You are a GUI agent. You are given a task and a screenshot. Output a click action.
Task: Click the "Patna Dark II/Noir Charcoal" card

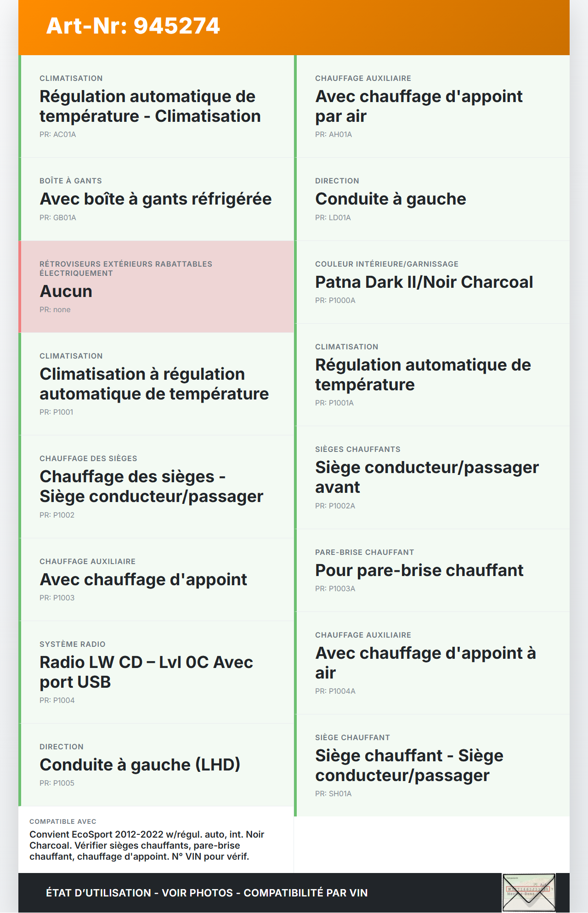(432, 282)
